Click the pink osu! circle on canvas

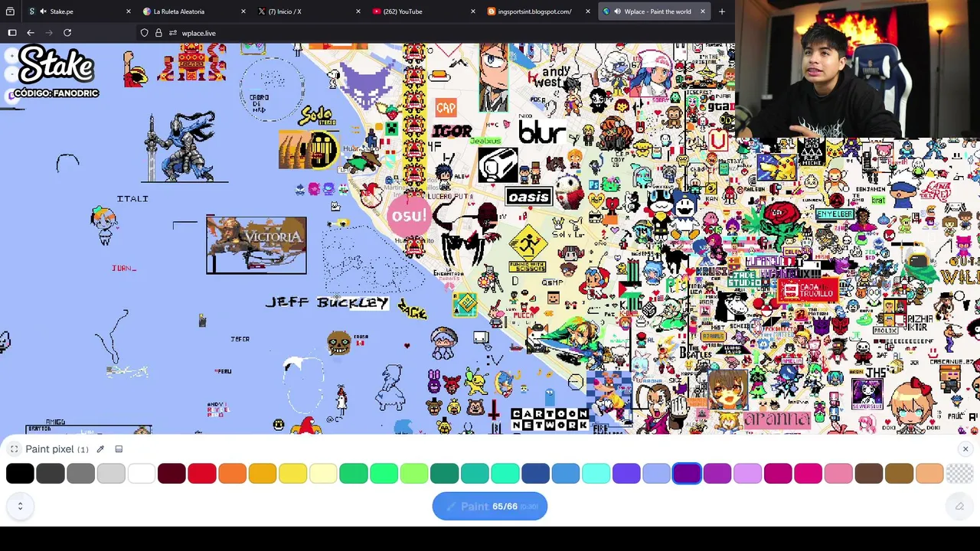[x=408, y=216]
